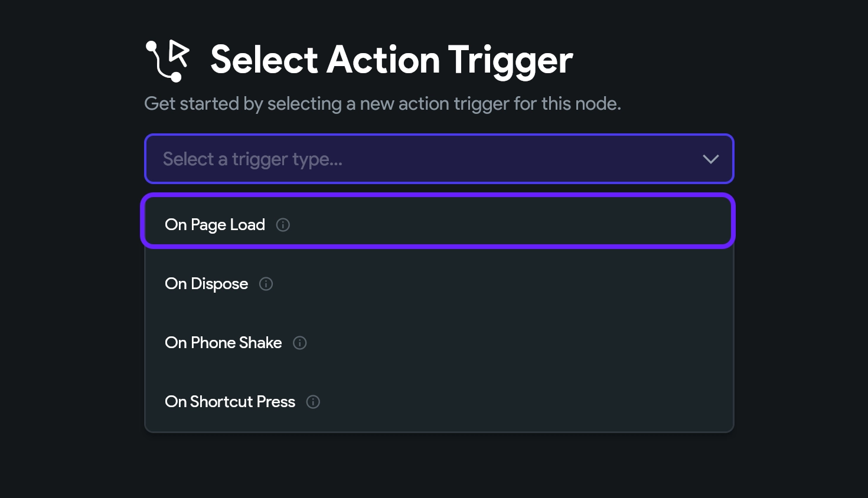Open the trigger type dropdown
The height and width of the screenshot is (498, 868).
click(x=439, y=159)
